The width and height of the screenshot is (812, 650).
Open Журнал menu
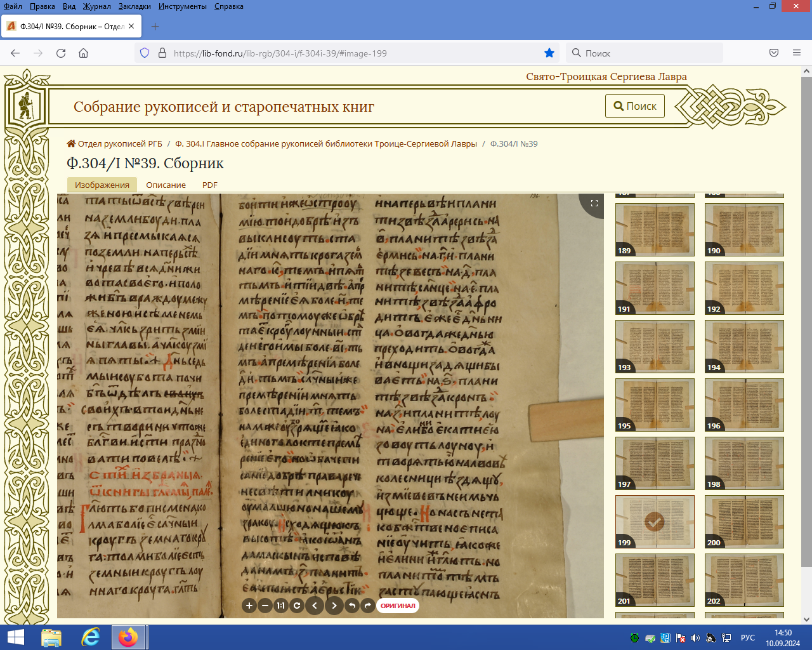pos(97,6)
